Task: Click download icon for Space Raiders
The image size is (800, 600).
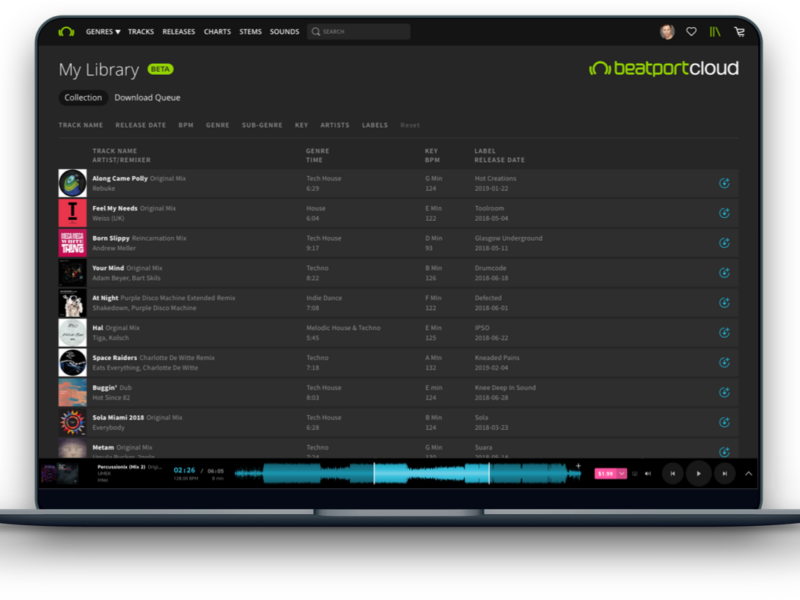Action: pos(724,362)
